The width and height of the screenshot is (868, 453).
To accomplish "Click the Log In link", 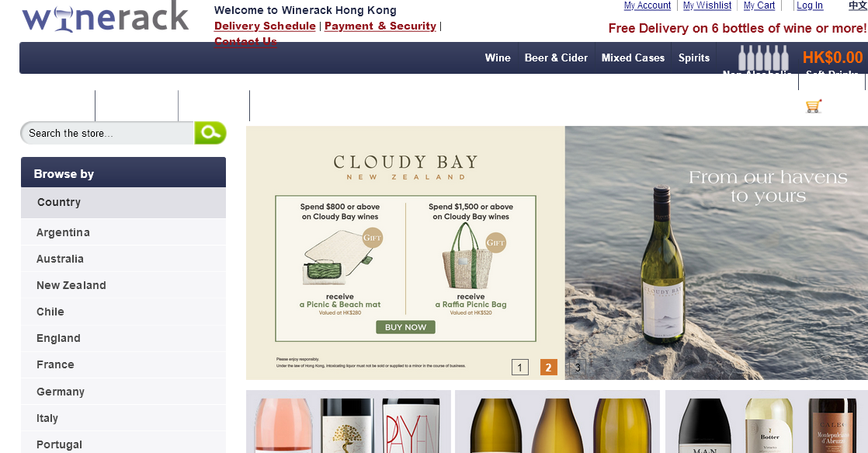I will point(809,5).
